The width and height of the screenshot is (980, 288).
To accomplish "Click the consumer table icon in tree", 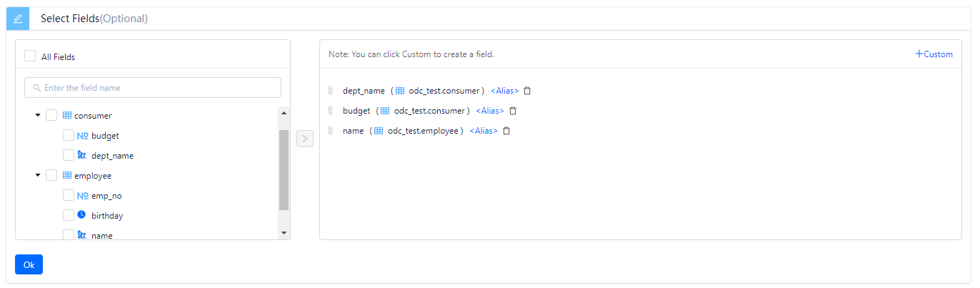I will coord(66,115).
